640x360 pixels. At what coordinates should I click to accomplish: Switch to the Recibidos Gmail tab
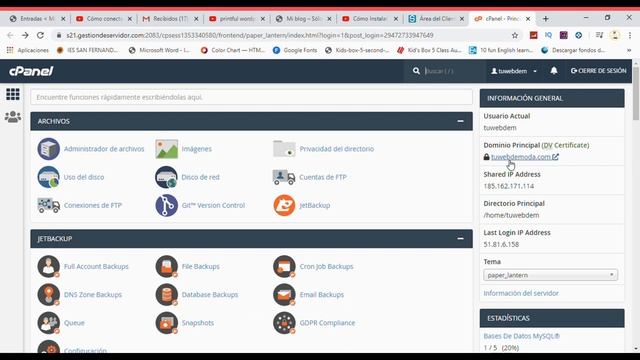pos(170,19)
